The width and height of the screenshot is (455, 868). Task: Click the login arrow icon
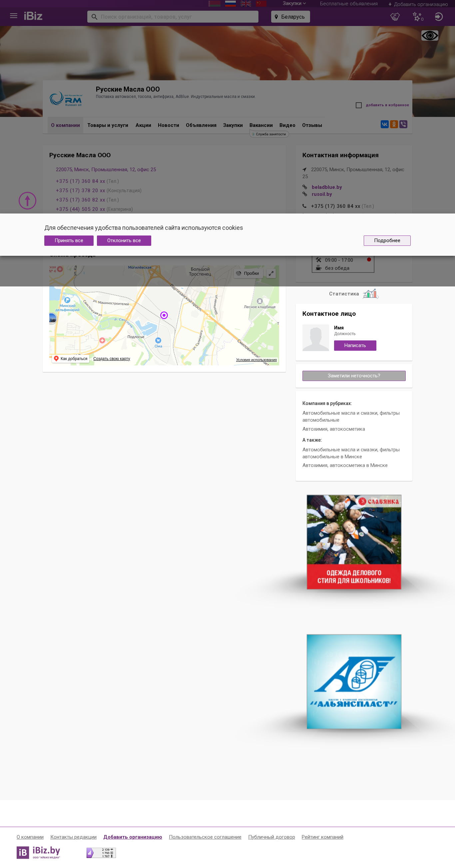tap(438, 17)
